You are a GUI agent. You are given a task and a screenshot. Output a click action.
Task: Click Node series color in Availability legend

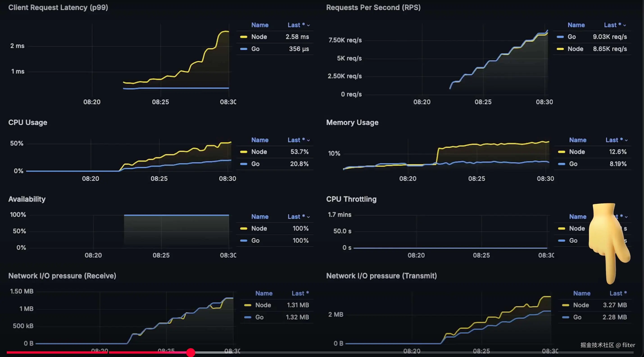(243, 229)
